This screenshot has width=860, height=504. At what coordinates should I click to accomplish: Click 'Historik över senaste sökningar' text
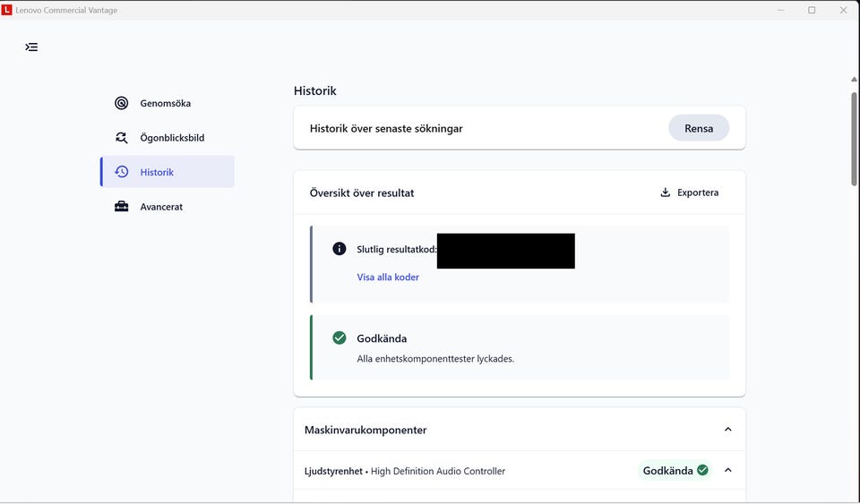click(386, 129)
